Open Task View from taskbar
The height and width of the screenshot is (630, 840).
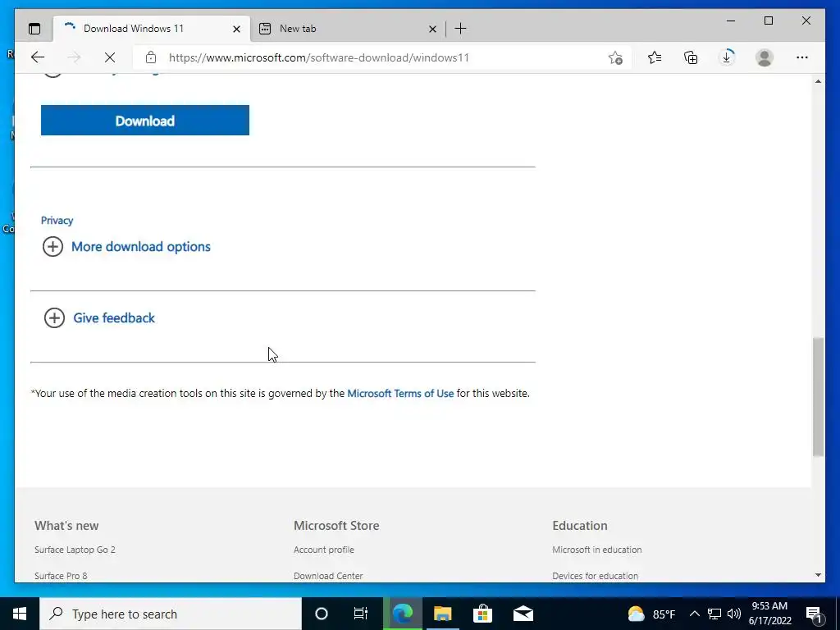(361, 614)
